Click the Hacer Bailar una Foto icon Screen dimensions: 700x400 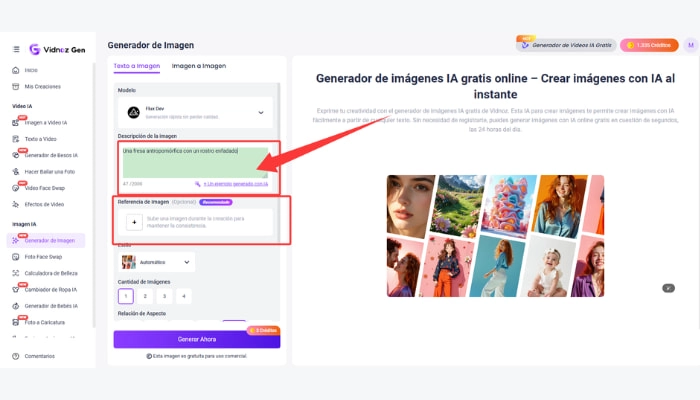[16, 171]
